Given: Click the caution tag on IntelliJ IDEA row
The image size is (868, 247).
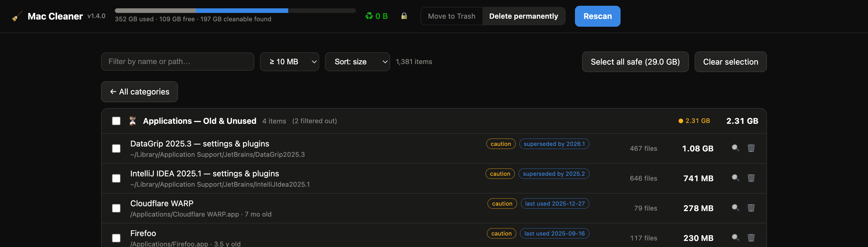Looking at the screenshot, I should click(500, 173).
